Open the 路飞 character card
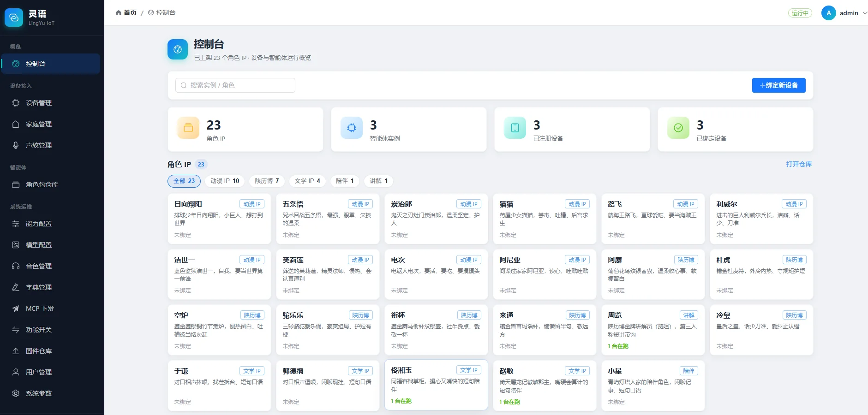This screenshot has width=868, height=415. click(x=653, y=219)
